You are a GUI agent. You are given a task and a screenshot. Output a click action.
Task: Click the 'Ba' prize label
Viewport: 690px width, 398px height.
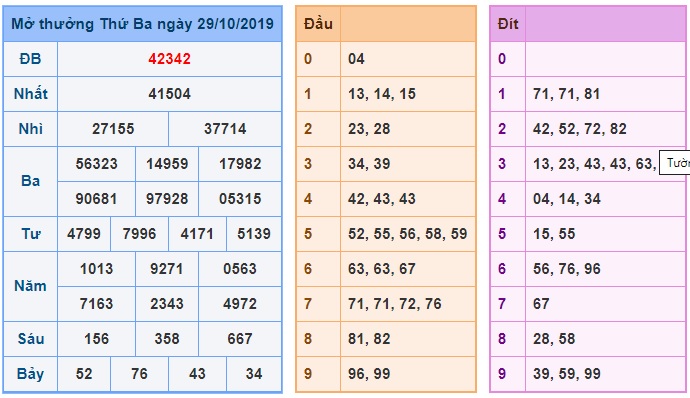(30, 181)
